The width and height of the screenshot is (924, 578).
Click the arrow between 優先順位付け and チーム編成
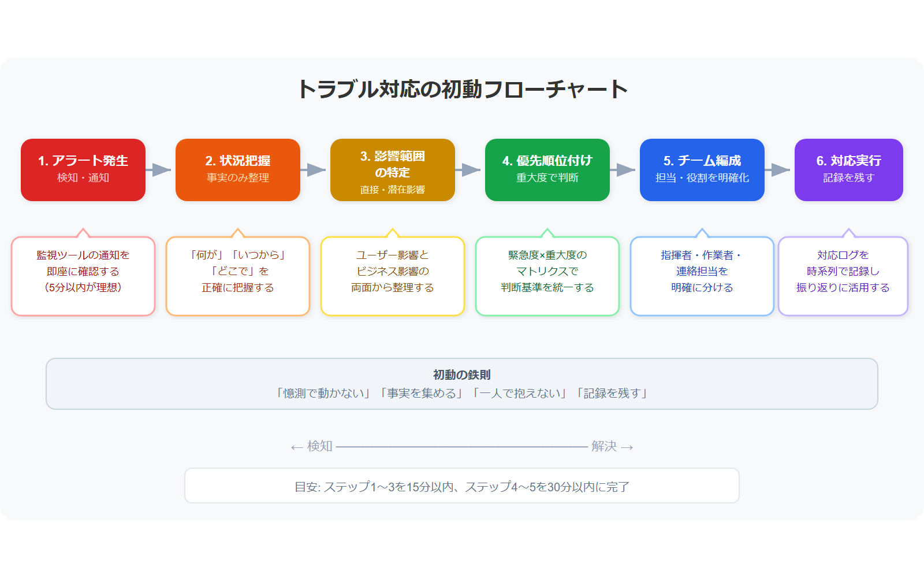pyautogui.click(x=623, y=170)
